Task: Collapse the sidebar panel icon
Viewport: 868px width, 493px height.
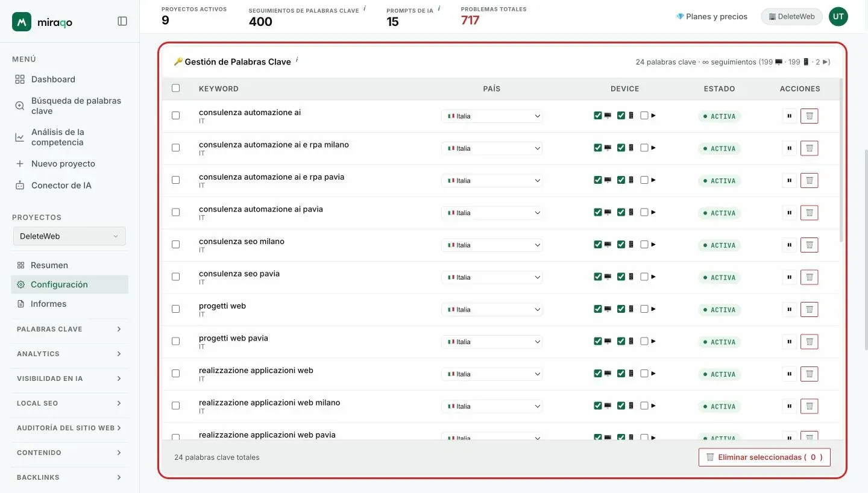Action: [122, 21]
